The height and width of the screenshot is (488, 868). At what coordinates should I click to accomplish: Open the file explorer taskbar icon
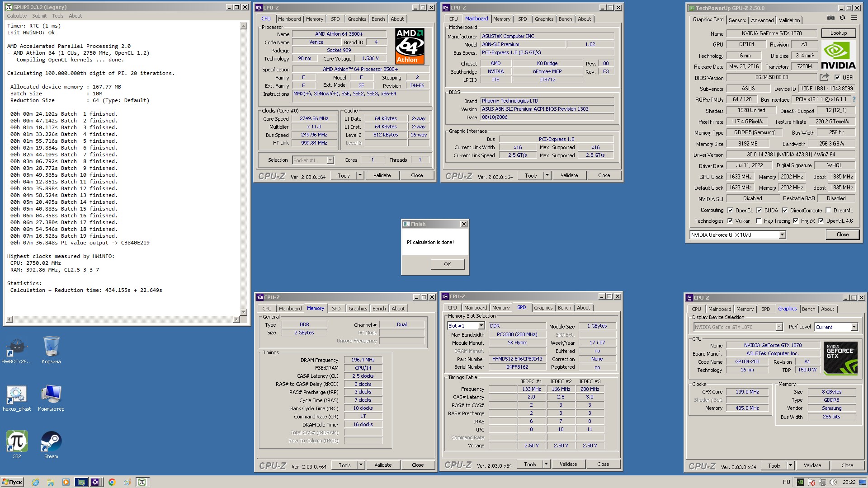51,482
